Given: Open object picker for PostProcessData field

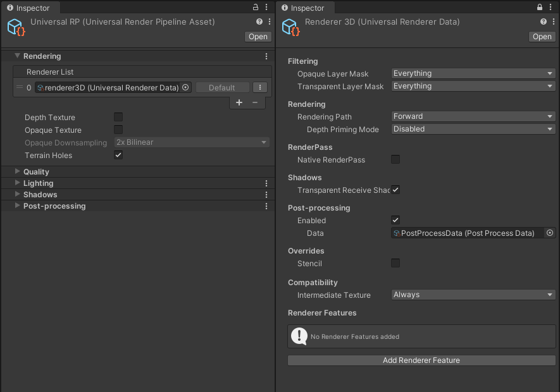Looking at the screenshot, I should coord(550,233).
